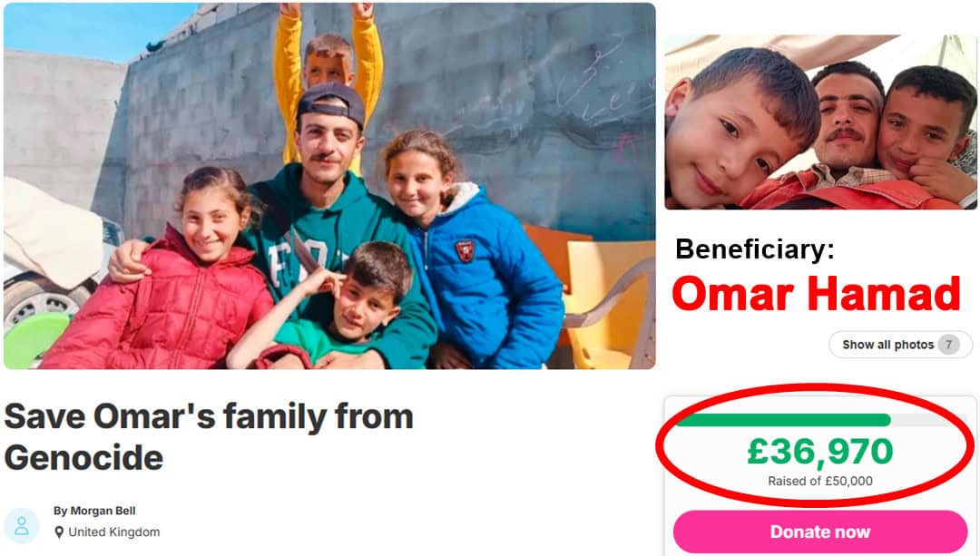Open the smaller selfie photo thumbnail

pos(820,122)
